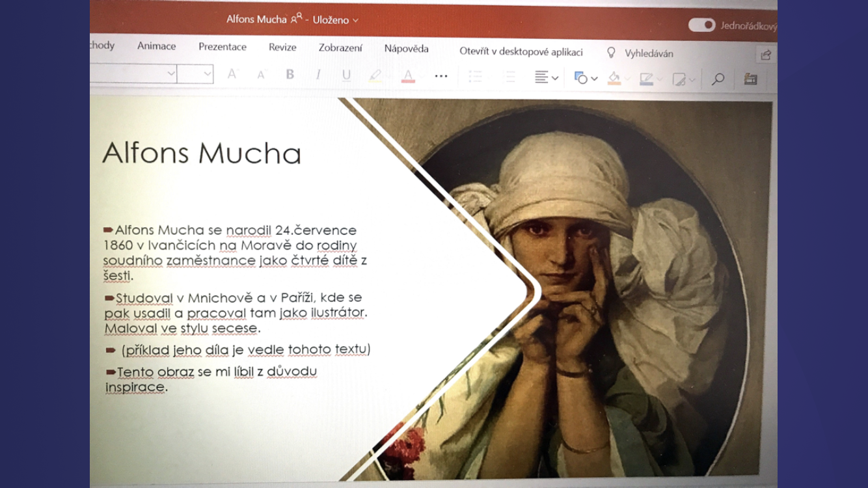
Task: Click Otevřít v desktopové aplikaci
Action: pyautogui.click(x=521, y=51)
